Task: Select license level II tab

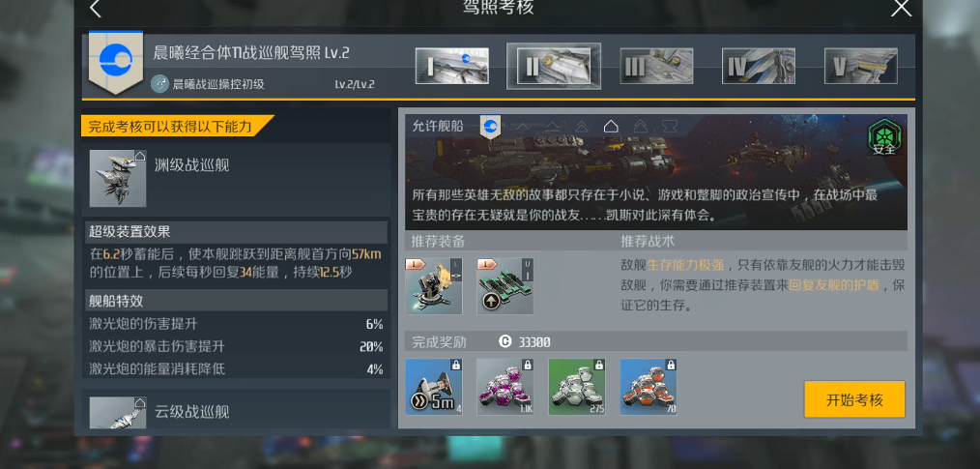Action: pyautogui.click(x=554, y=67)
